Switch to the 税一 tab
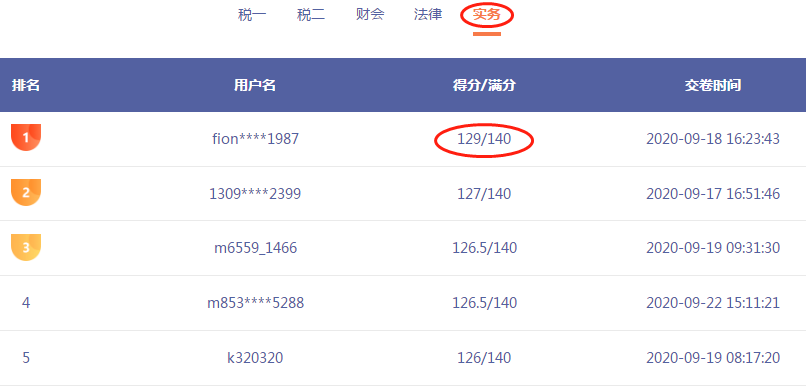The image size is (806, 391). point(252,14)
